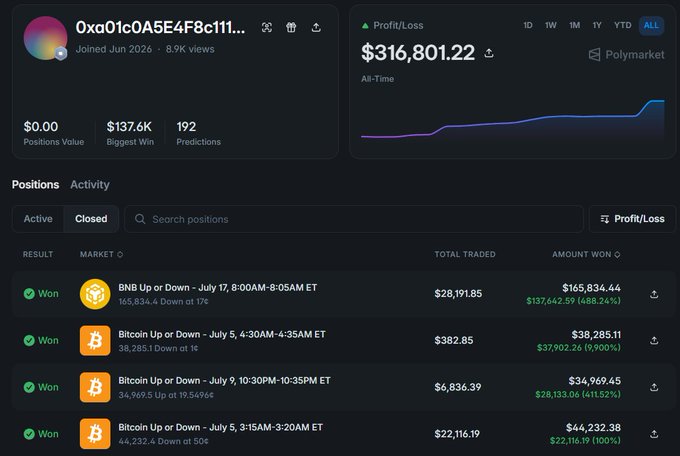680x456 pixels.
Task: Focus the Search positions field
Action: pyautogui.click(x=353, y=219)
